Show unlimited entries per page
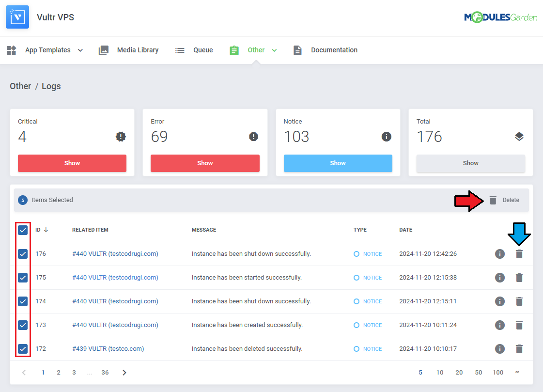The height and width of the screenshot is (392, 543). (517, 372)
